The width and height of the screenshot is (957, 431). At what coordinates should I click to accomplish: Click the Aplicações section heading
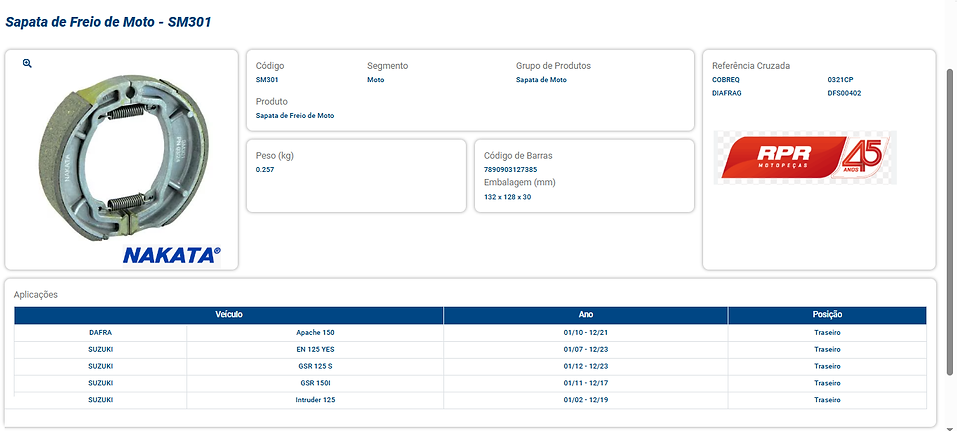(35, 295)
